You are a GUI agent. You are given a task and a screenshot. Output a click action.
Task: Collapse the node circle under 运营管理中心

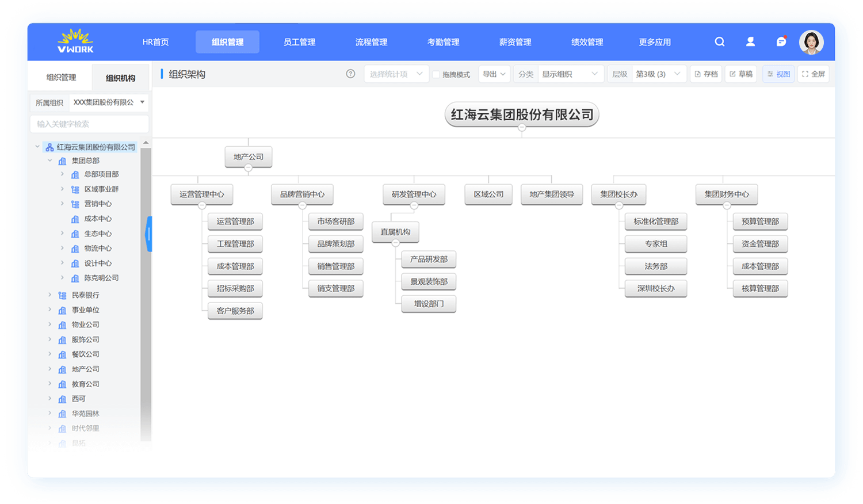(x=202, y=205)
